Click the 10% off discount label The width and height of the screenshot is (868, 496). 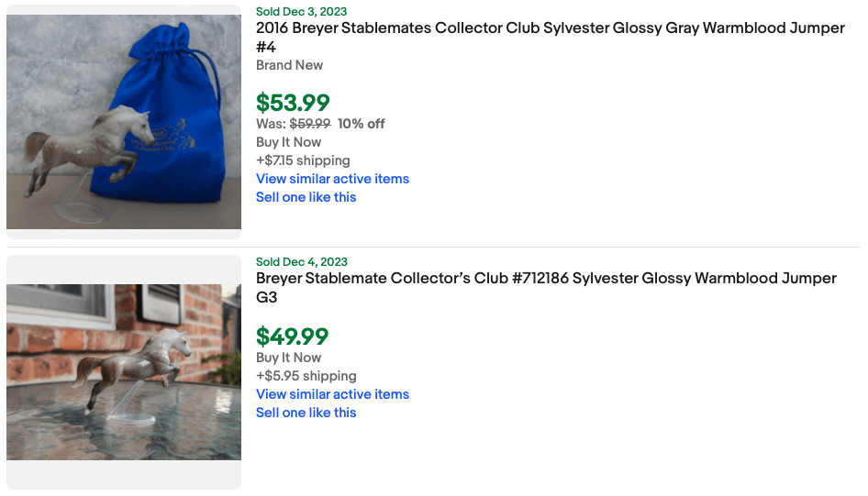(361, 124)
